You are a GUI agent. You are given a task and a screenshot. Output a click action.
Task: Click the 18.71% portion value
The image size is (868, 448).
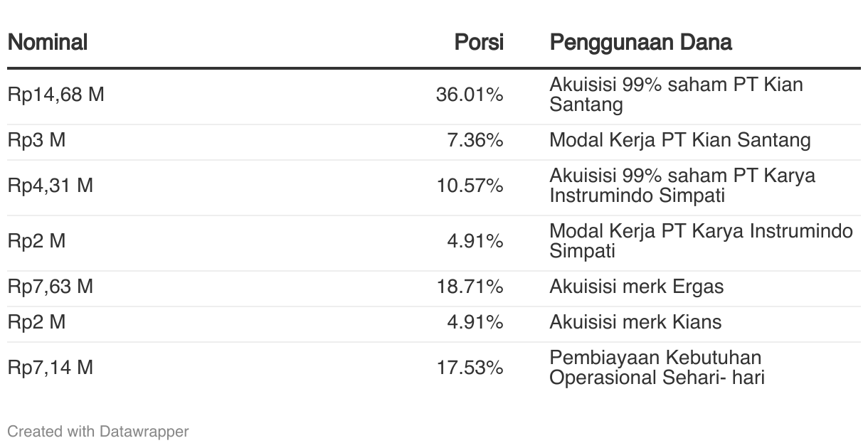coord(470,287)
